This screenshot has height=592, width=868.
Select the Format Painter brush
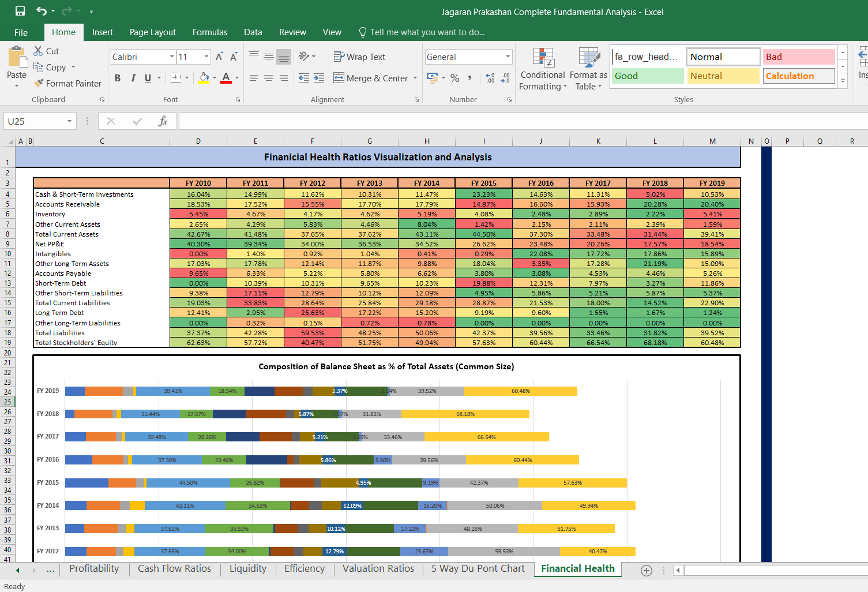67,83
